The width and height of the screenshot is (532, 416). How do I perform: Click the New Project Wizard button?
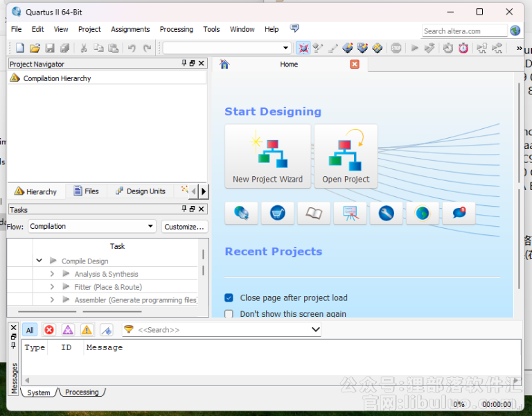pos(267,156)
